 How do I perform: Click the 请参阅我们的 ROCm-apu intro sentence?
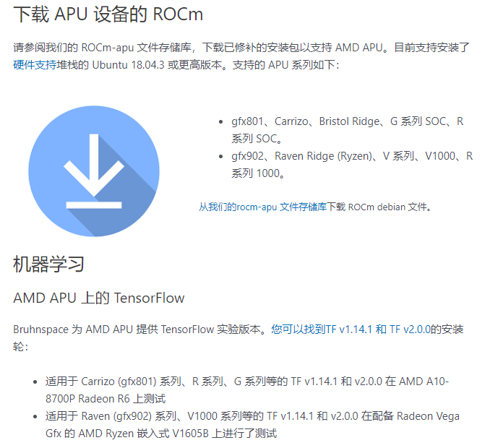coord(241,56)
